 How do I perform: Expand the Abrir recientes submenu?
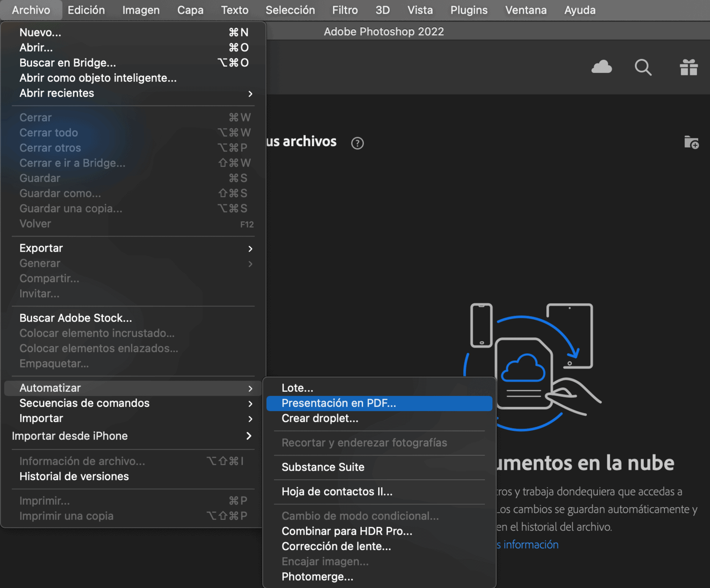pyautogui.click(x=133, y=93)
